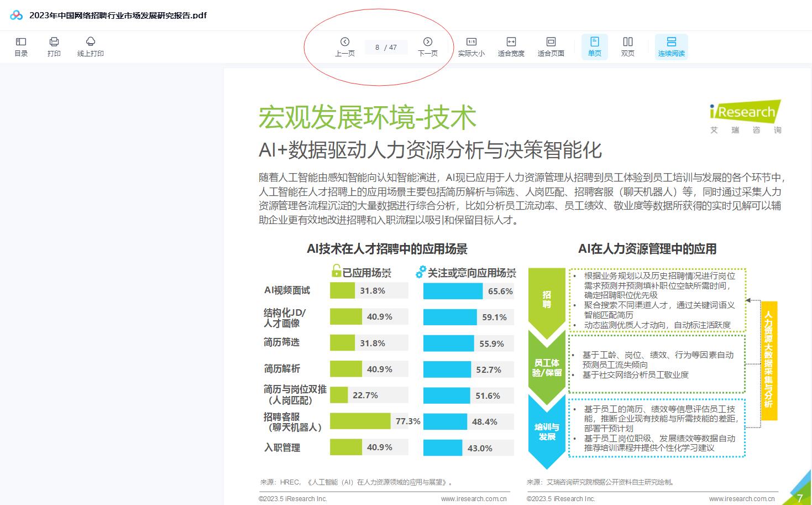Click the Baidu Netdisk cloud logo icon
This screenshot has width=812, height=505.
[x=17, y=15]
